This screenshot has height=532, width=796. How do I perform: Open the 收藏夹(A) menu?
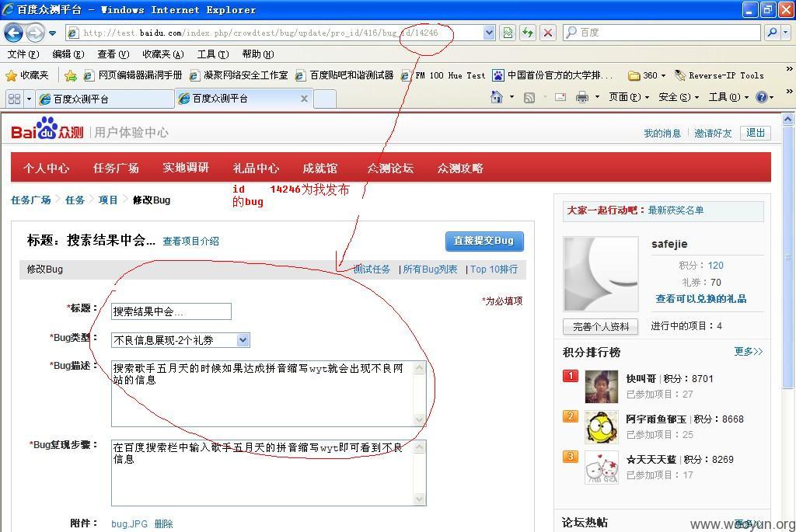tap(163, 54)
